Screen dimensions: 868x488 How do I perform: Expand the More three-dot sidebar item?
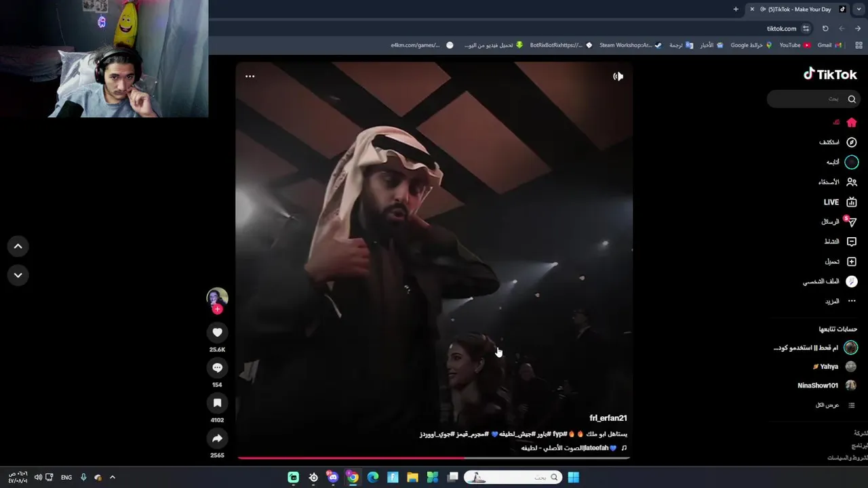coord(841,301)
